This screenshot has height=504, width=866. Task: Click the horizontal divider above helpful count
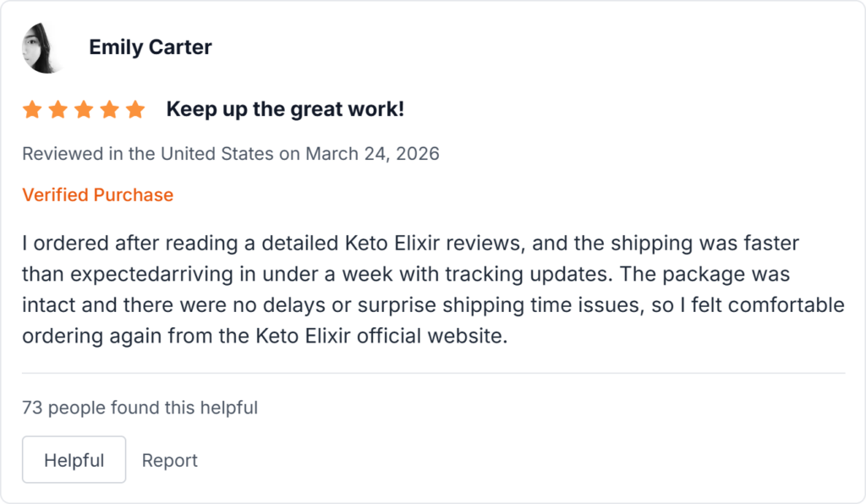[433, 373]
